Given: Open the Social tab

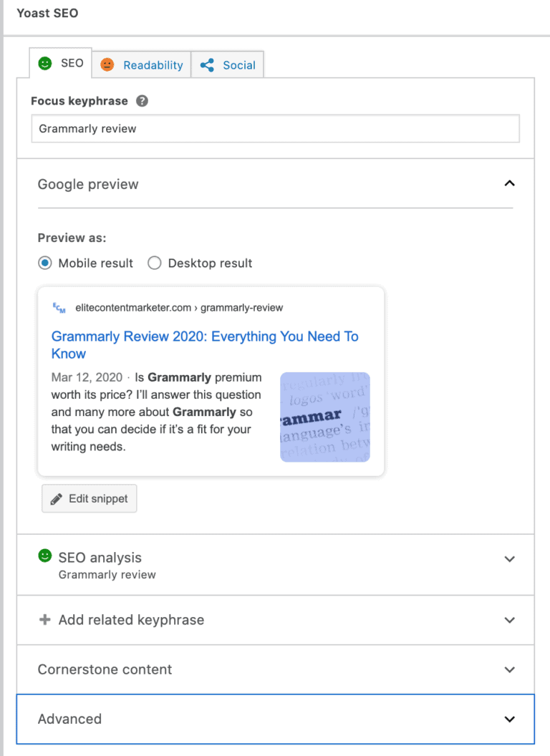Looking at the screenshot, I should click(x=238, y=65).
